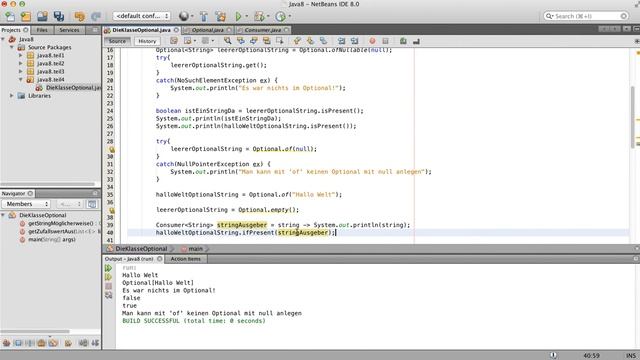Click the Shift Line Left icon
Screen dimensions: 640x360
[x=341, y=41]
